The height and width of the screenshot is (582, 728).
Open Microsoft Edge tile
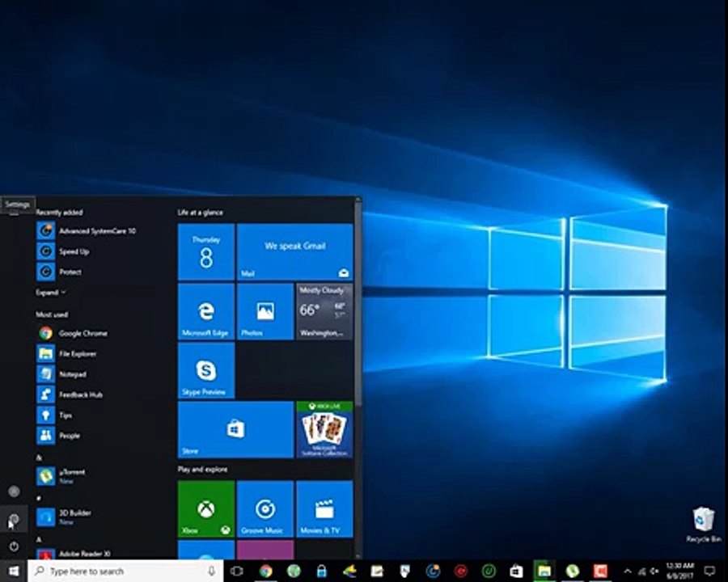(206, 311)
